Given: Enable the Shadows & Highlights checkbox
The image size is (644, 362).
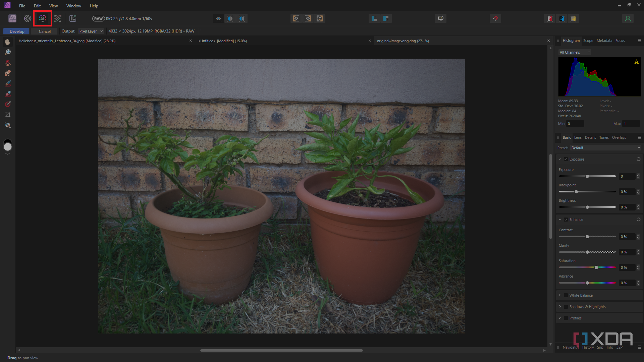Looking at the screenshot, I should click(566, 307).
